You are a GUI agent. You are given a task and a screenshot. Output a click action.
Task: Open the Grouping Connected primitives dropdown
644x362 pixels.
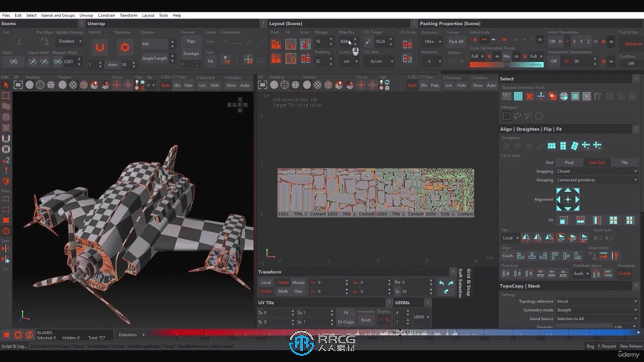coord(597,180)
